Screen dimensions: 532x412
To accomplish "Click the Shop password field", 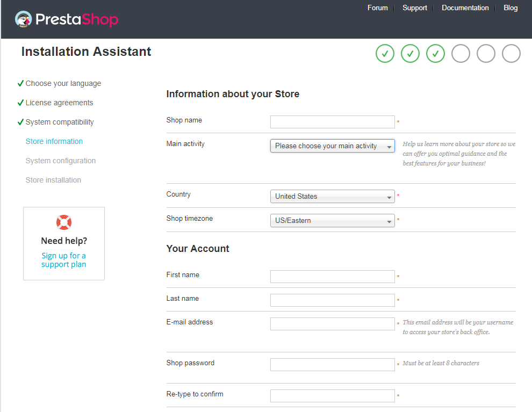I will click(332, 365).
